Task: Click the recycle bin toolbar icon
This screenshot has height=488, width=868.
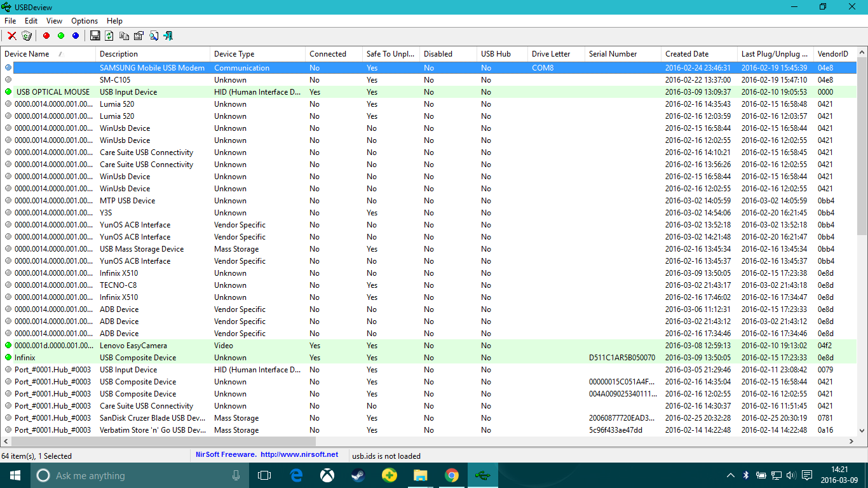Action: [x=27, y=36]
